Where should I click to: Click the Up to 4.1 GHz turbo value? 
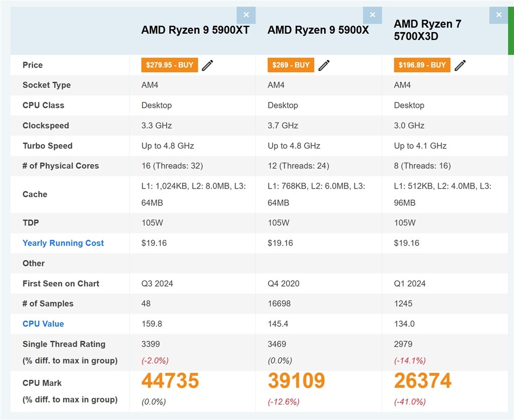(x=420, y=146)
